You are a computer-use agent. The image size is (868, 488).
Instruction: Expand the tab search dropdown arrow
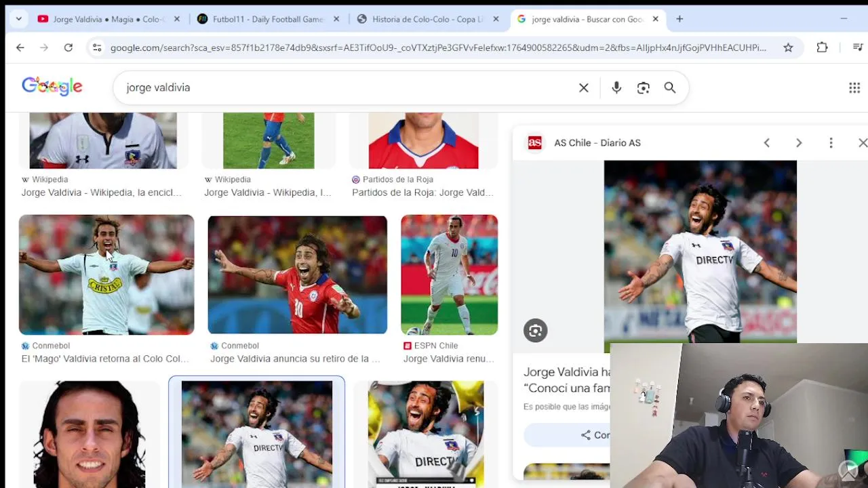coord(18,19)
